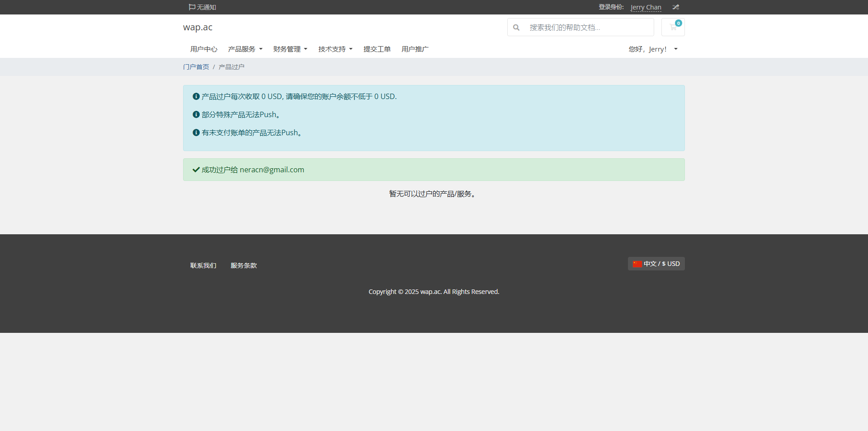The image size is (868, 431).
Task: Click the 产品过户每次收取 0 USD notice
Action: (x=295, y=96)
